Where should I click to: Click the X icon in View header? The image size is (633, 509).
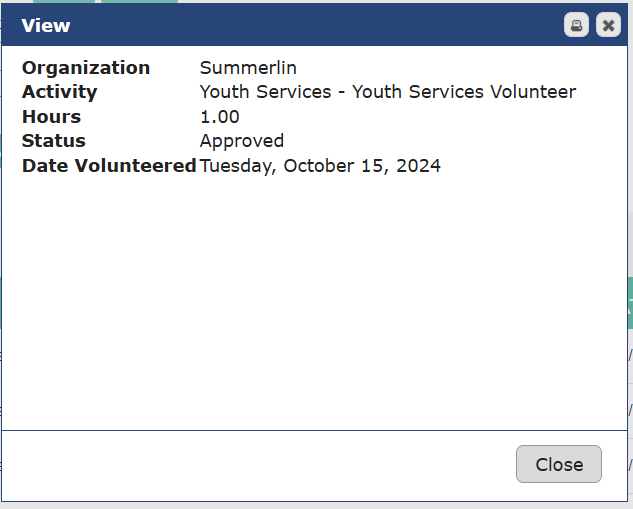point(608,25)
